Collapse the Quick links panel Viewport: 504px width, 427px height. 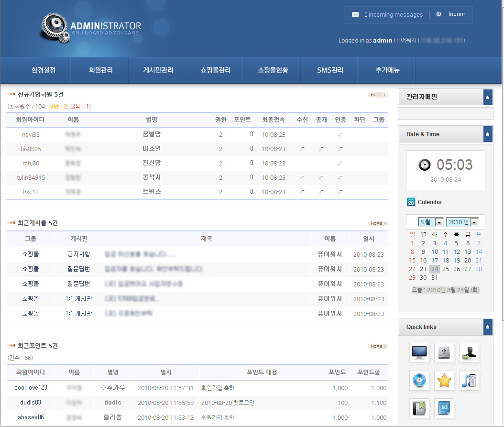point(488,327)
